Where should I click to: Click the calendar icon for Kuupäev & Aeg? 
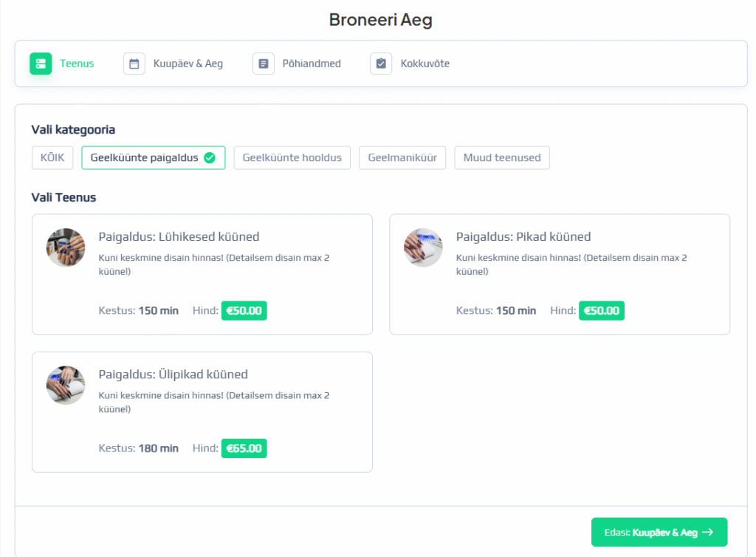[x=134, y=64]
